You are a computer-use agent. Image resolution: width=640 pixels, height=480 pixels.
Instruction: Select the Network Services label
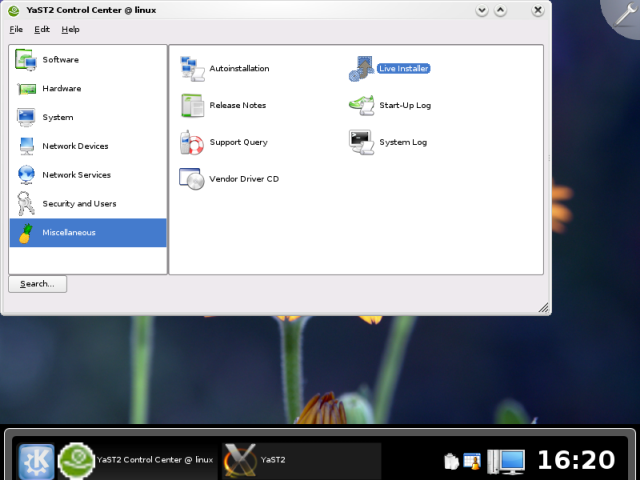[x=76, y=175]
